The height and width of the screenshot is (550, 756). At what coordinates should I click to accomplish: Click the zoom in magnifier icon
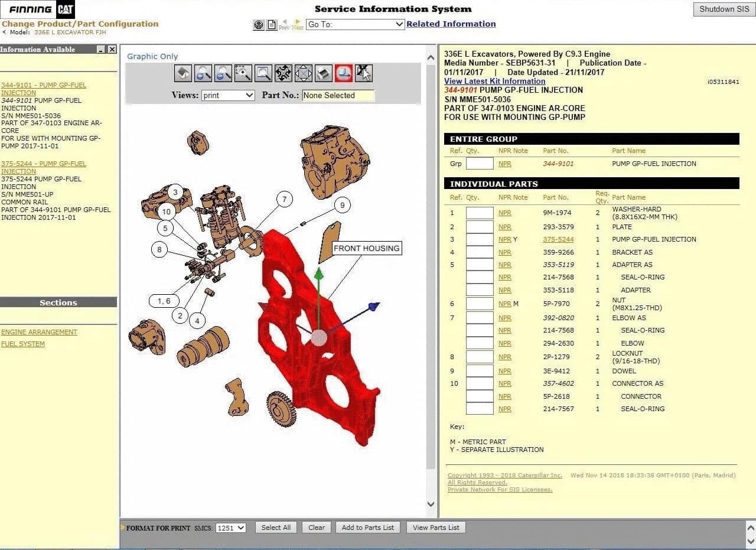click(x=203, y=73)
